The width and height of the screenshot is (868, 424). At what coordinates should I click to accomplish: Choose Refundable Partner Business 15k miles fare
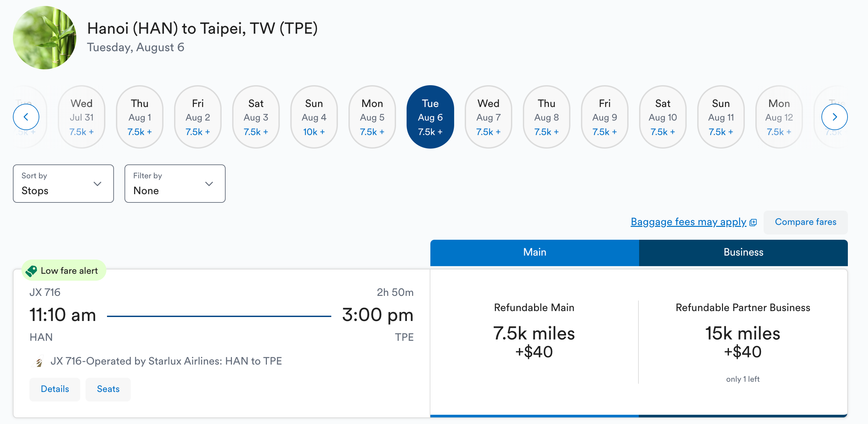(742, 342)
